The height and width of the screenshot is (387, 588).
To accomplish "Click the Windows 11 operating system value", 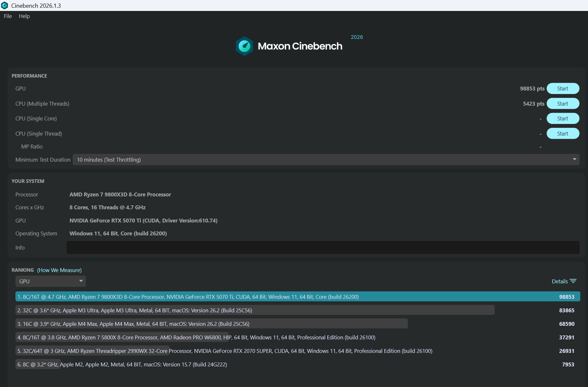I will pos(118,233).
